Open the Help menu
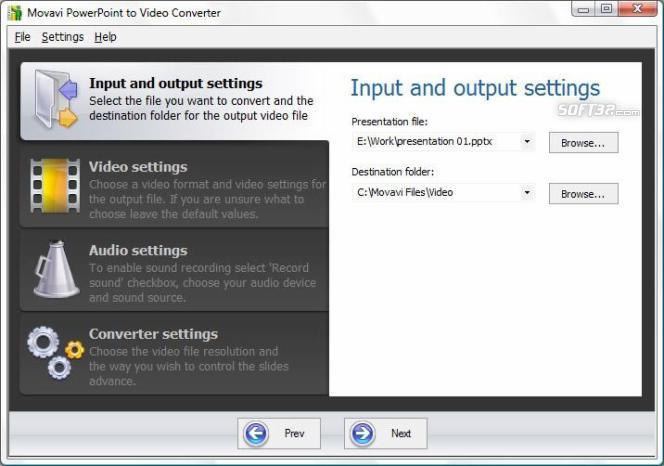 pos(105,37)
